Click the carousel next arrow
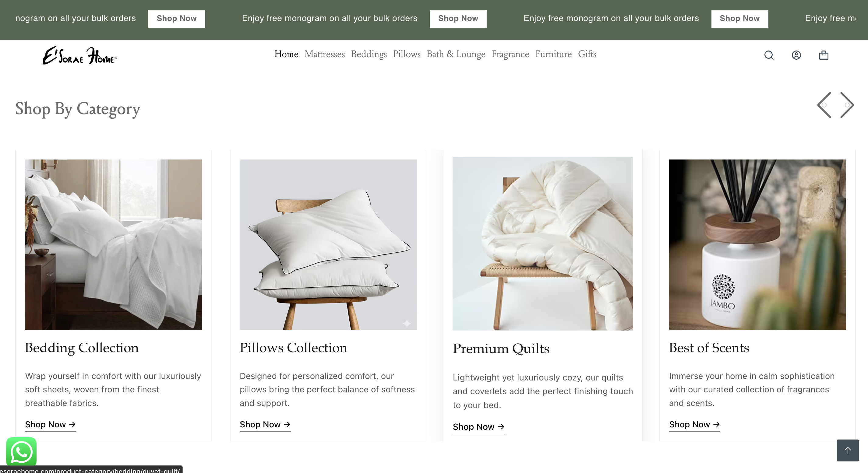Screen dimensions: 868x473 847,105
